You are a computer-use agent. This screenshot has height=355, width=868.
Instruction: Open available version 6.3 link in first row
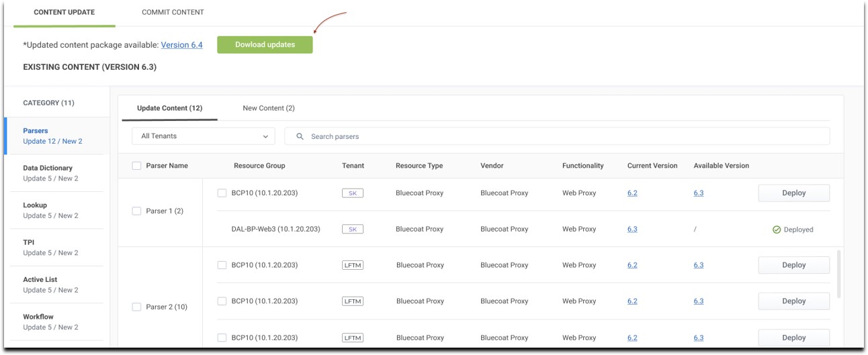(699, 193)
